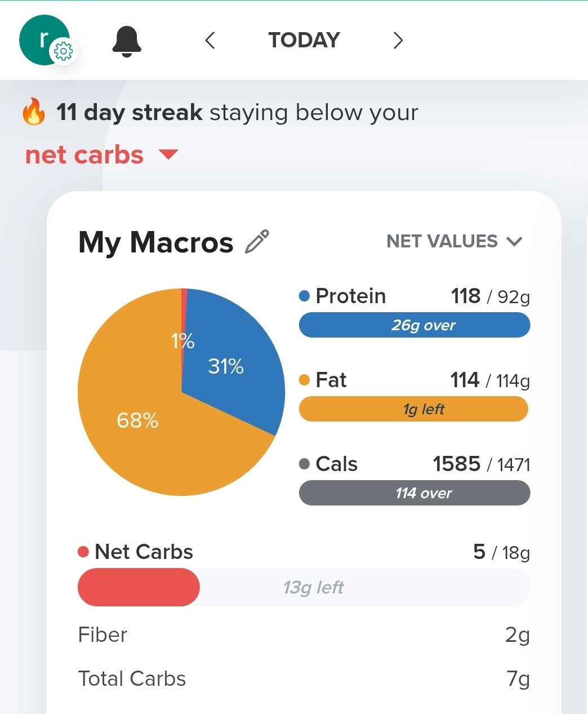The width and height of the screenshot is (588, 714).
Task: Open the NET VALUES dropdown
Action: (442, 241)
